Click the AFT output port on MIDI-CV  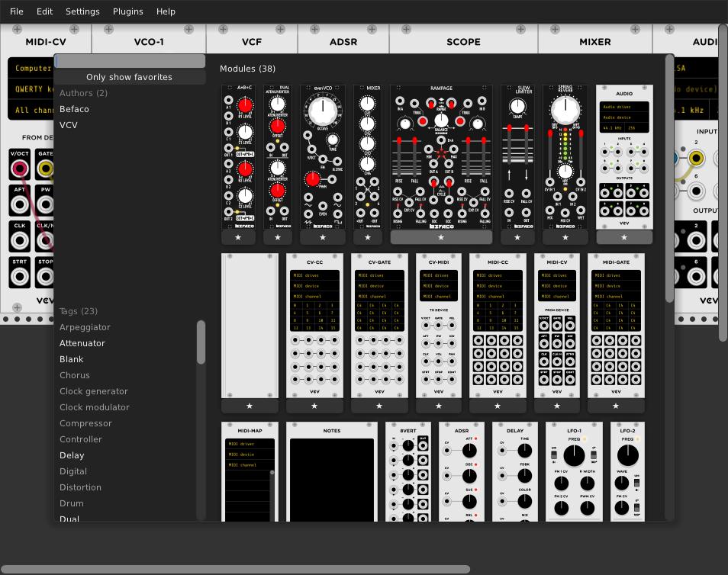(20, 203)
